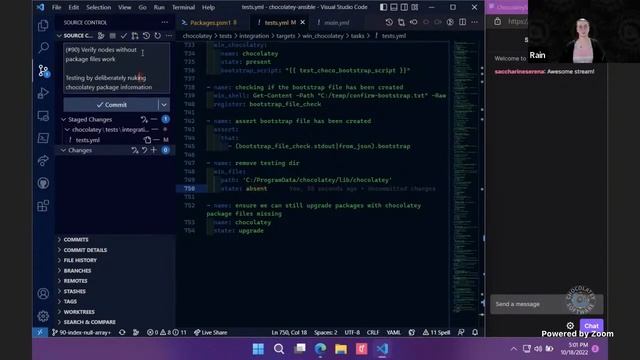
Task: Expand the WORKTREES section
Action: click(79, 312)
